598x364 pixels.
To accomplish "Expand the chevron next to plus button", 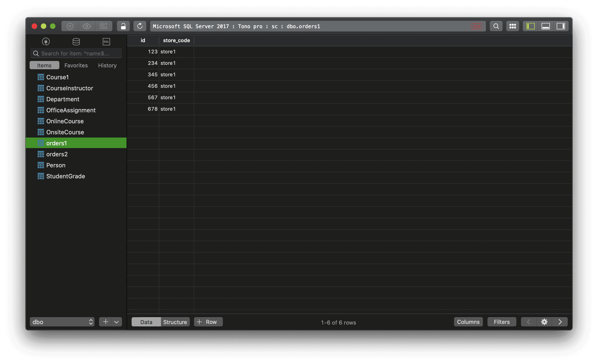I will [x=116, y=322].
